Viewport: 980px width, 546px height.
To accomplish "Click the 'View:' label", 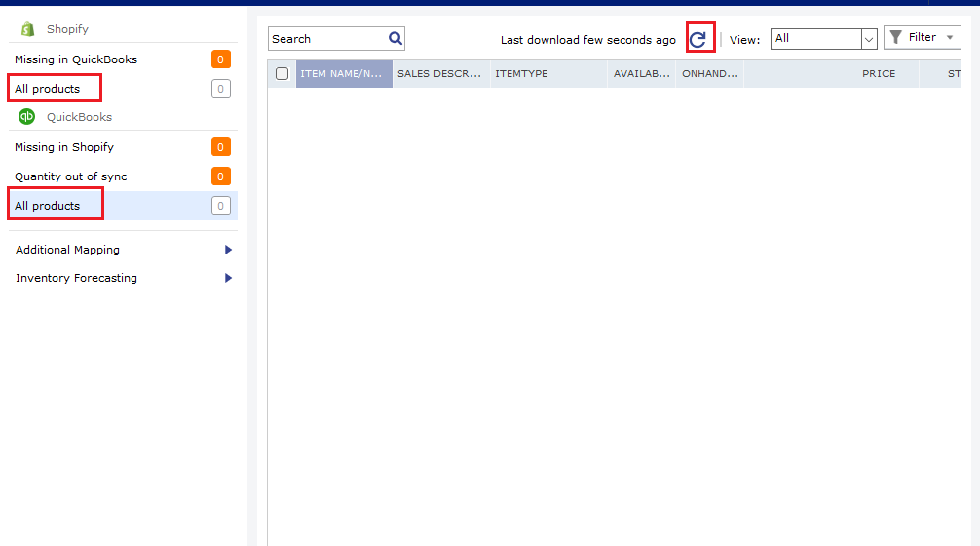I will point(745,40).
